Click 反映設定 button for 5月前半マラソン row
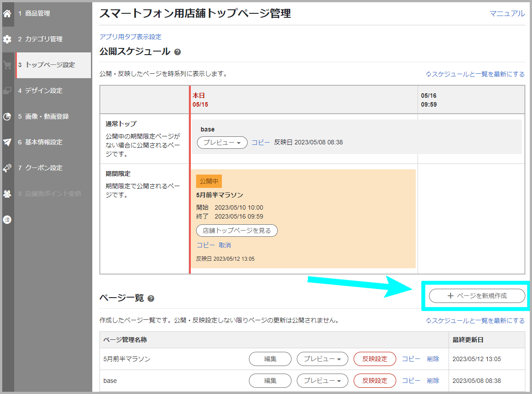Viewport: 532px width, 394px height. point(374,359)
